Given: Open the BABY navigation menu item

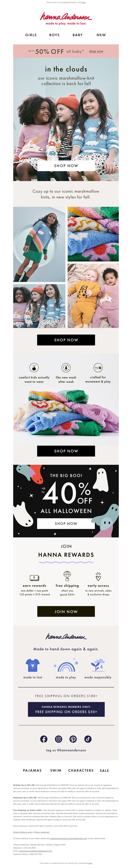Looking at the screenshot, I should coord(78,35).
